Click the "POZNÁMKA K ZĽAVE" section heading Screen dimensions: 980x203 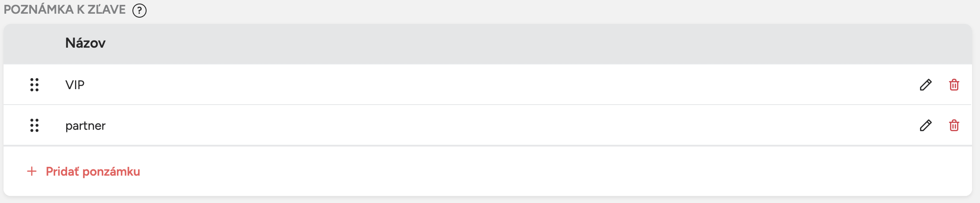point(64,10)
